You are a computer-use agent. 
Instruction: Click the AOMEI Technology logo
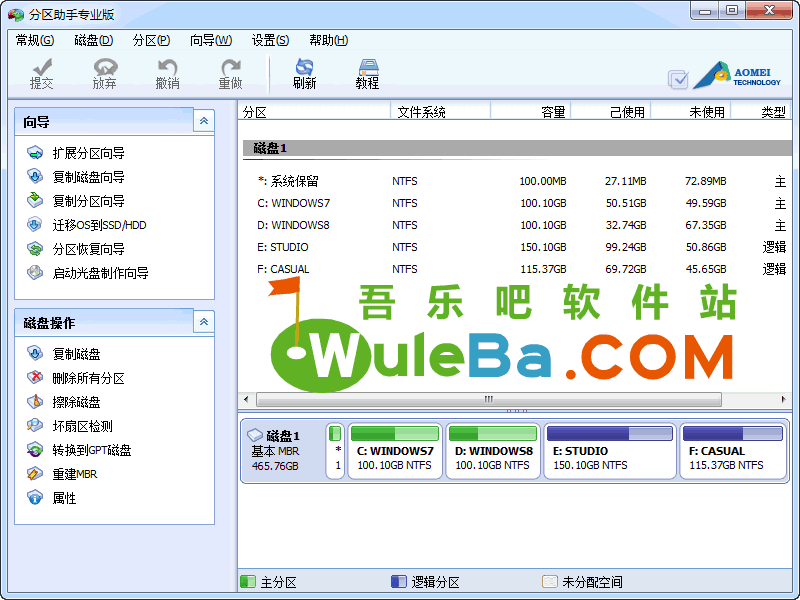[737, 76]
